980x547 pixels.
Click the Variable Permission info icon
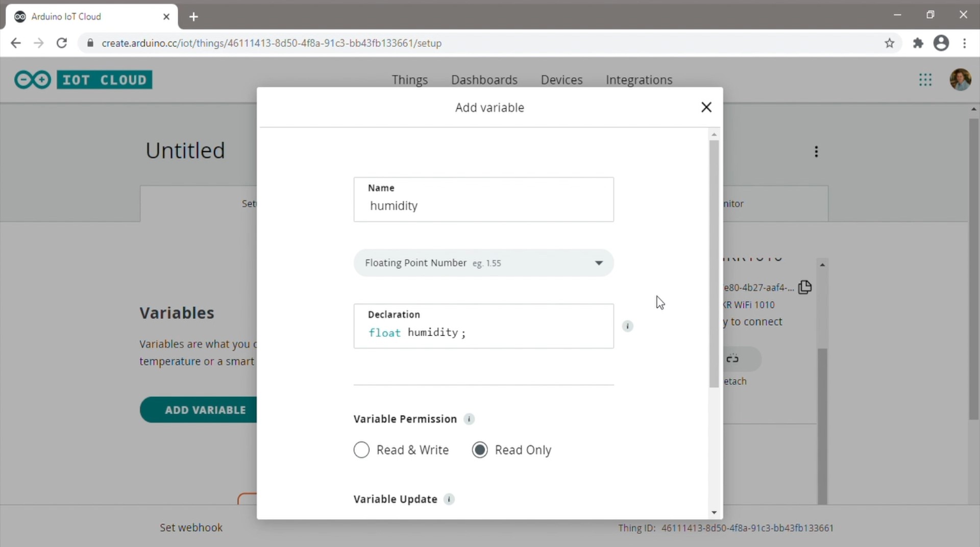469,419
